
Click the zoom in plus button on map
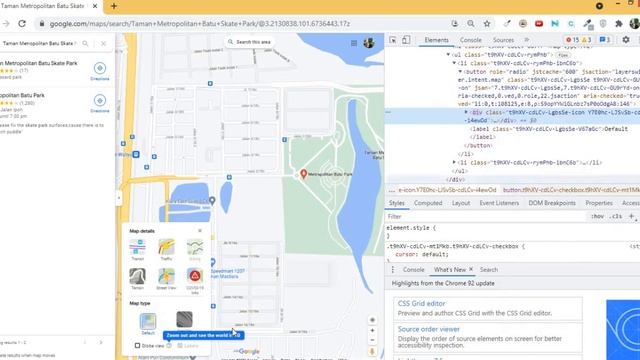tap(372, 331)
